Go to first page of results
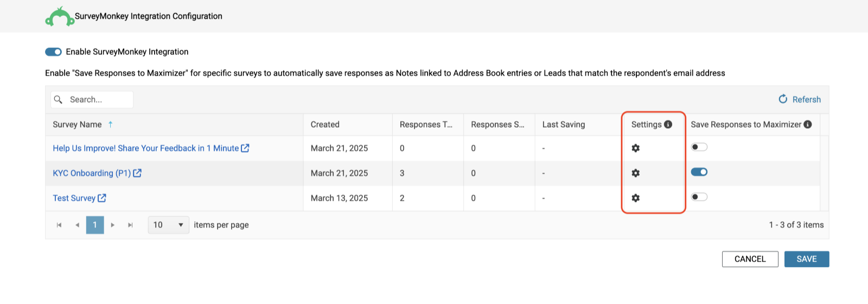This screenshot has height=304, width=868. (59, 225)
